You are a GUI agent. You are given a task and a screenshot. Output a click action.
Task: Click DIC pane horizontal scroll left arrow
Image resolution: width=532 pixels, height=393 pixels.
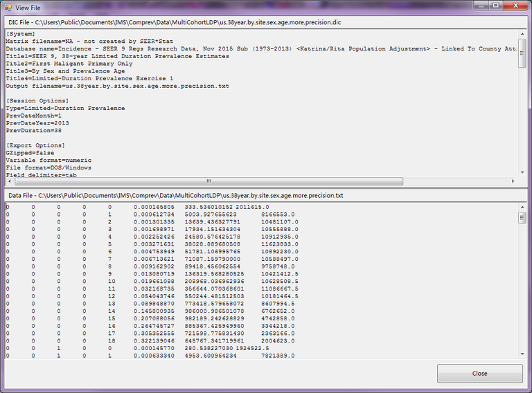(8, 181)
